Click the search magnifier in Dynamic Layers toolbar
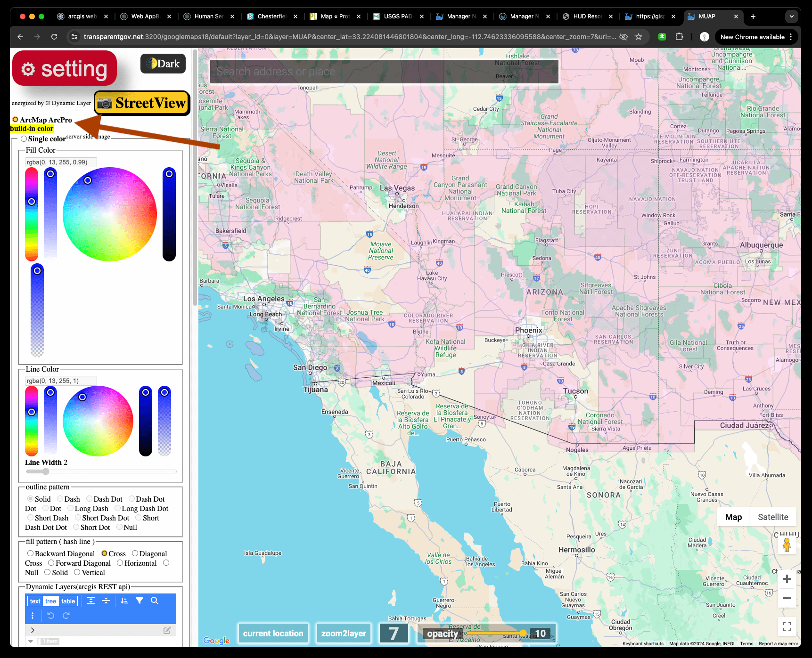The image size is (812, 658). point(155,601)
